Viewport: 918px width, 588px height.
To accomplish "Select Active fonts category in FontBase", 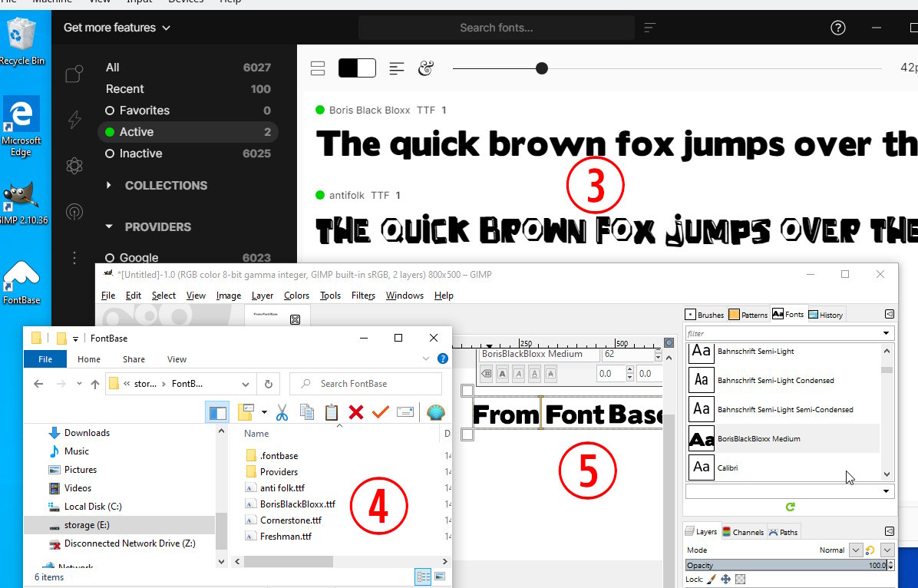I will tap(188, 132).
